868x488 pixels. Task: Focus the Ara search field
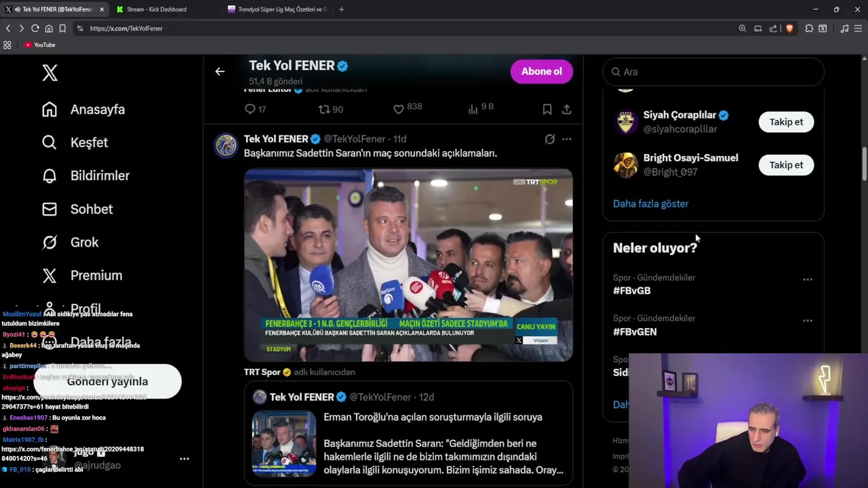click(713, 72)
